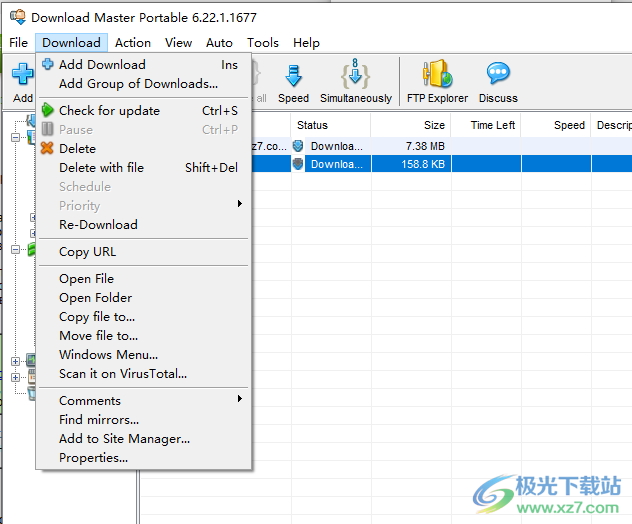The height and width of the screenshot is (524, 632).
Task: Sort by the Speed column header
Action: point(556,125)
